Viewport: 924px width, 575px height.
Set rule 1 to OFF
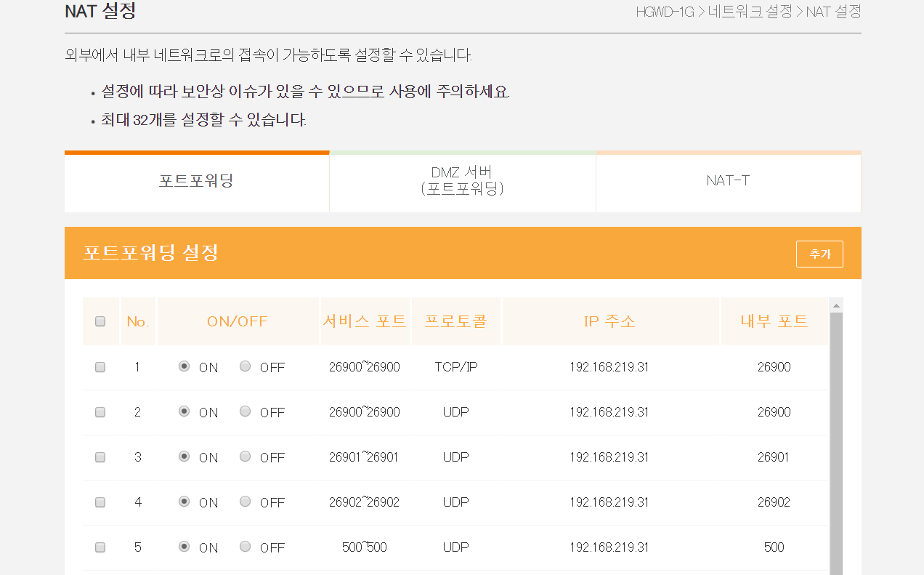click(x=246, y=367)
